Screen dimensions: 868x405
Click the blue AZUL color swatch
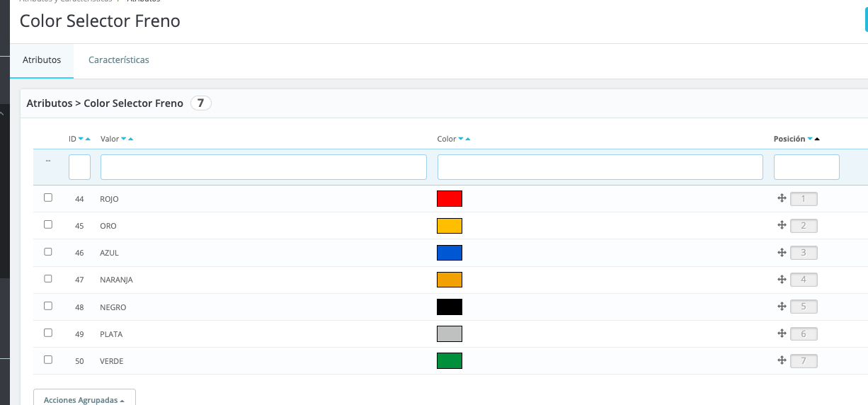coord(450,253)
